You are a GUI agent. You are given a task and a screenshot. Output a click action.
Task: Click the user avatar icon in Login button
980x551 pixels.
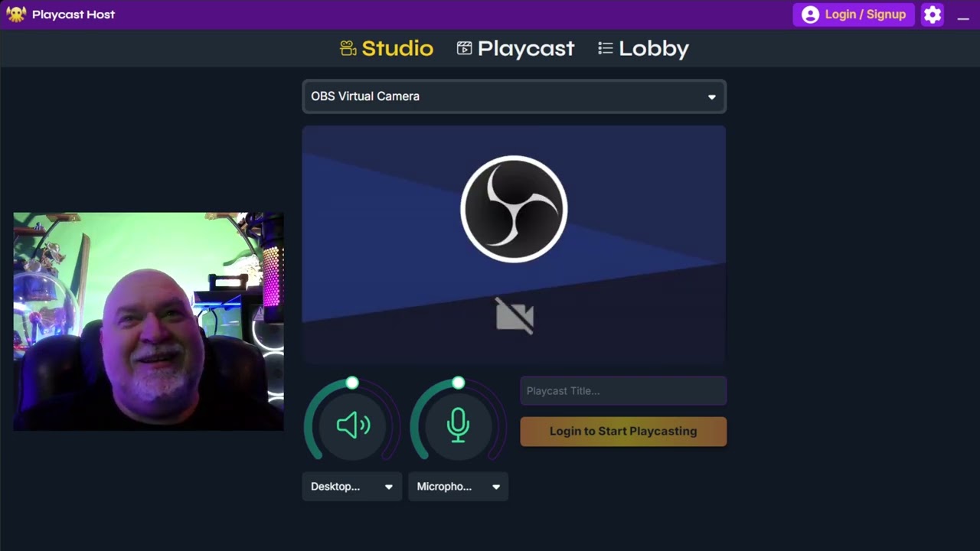click(x=810, y=15)
